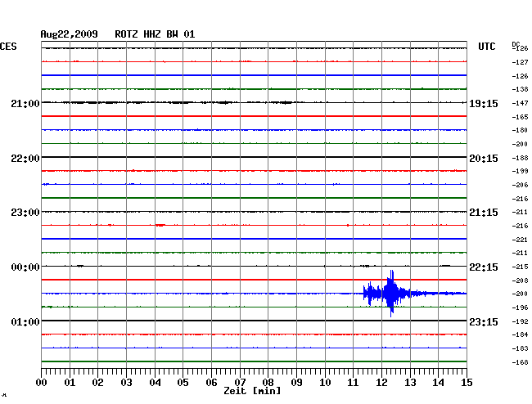Screen dimensions: 532x404
Task: Click DC offset value -188
Action: [520, 159]
